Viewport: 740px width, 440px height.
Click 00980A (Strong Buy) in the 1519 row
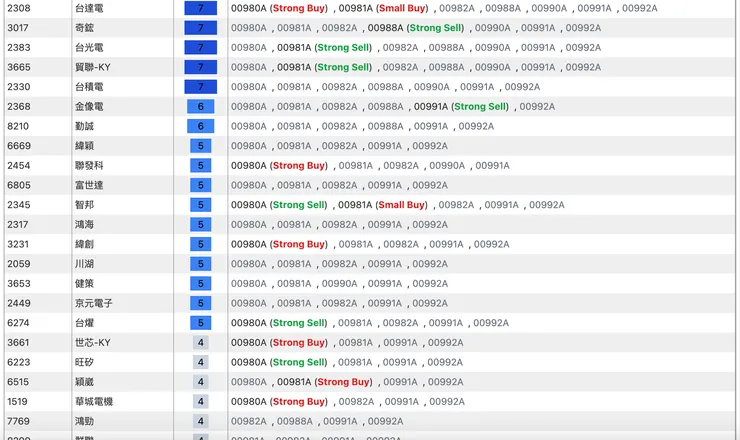tap(279, 402)
